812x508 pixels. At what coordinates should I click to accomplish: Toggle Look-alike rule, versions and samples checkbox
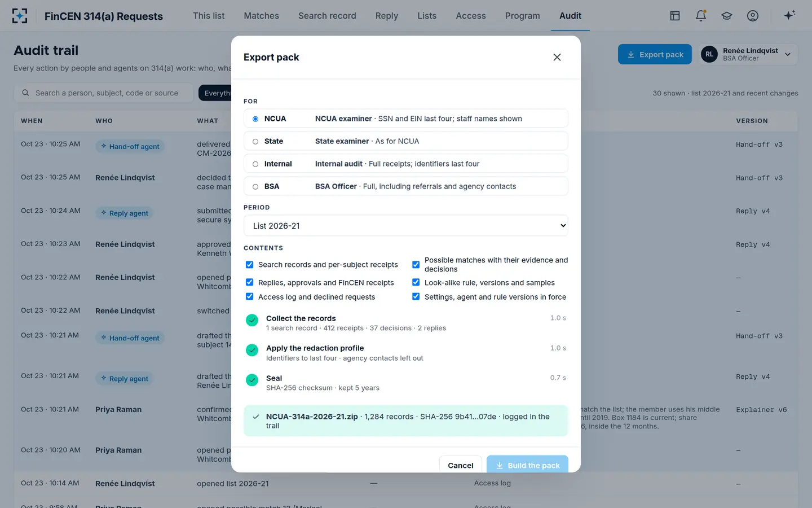pyautogui.click(x=416, y=282)
